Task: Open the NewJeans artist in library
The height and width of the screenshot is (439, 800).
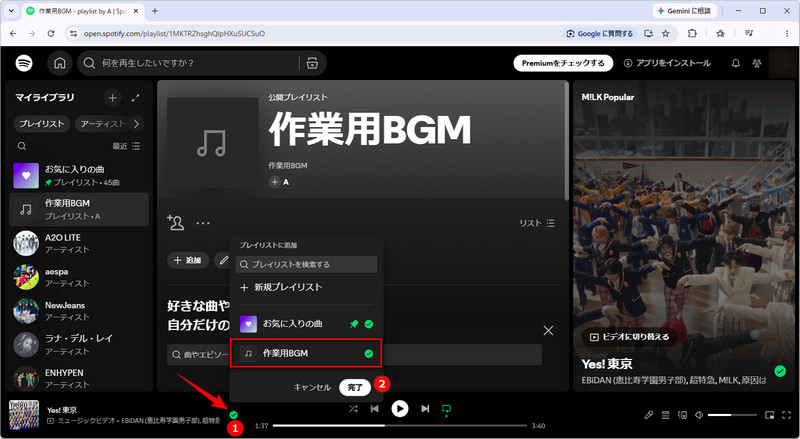Action: (79, 311)
